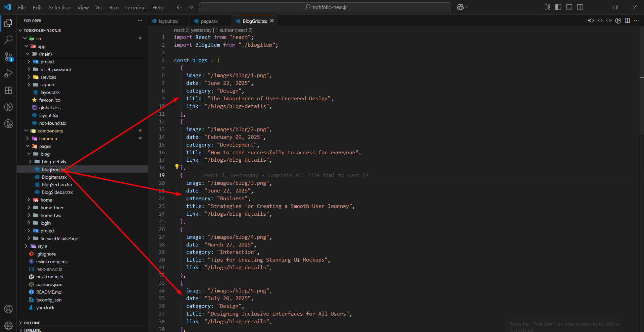Viewport: 644px width, 332px height.
Task: Open Explorer Views and More Actions ellipsis
Action: coord(140,21)
